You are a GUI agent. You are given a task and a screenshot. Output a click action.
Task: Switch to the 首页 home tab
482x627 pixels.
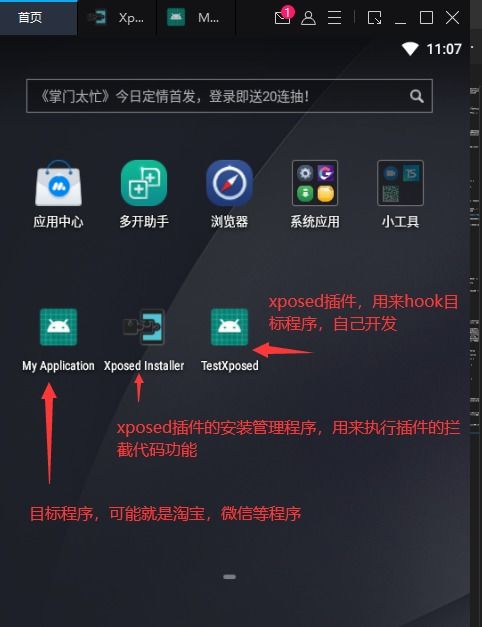[x=38, y=18]
